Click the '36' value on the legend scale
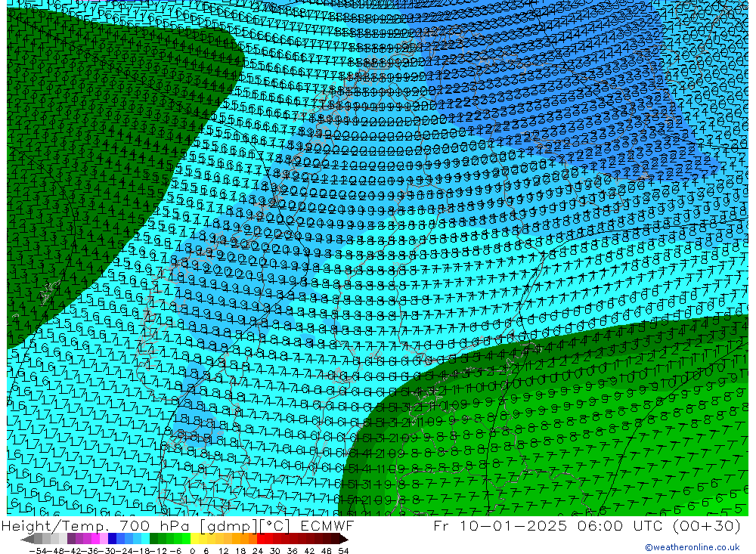The width and height of the screenshot is (756, 554). click(292, 550)
